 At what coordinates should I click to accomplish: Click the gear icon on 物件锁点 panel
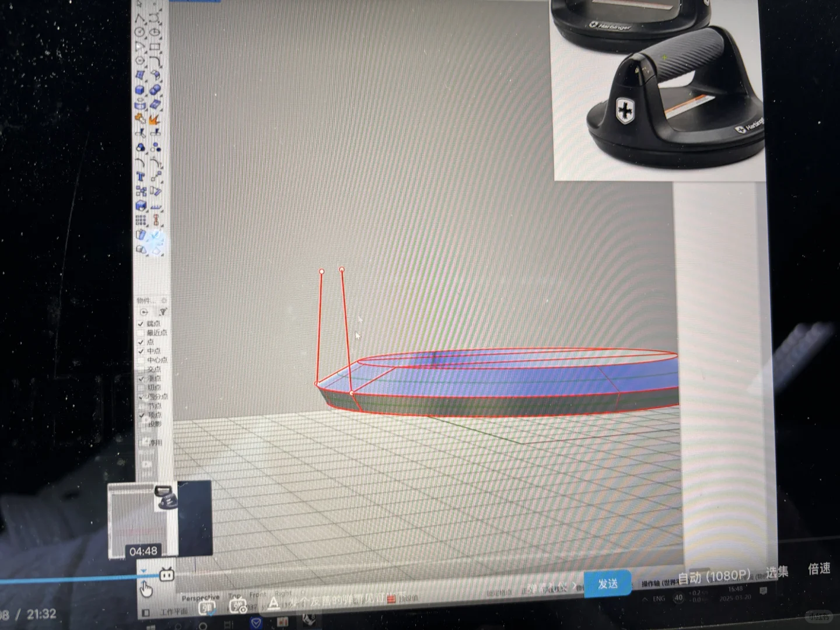(165, 300)
